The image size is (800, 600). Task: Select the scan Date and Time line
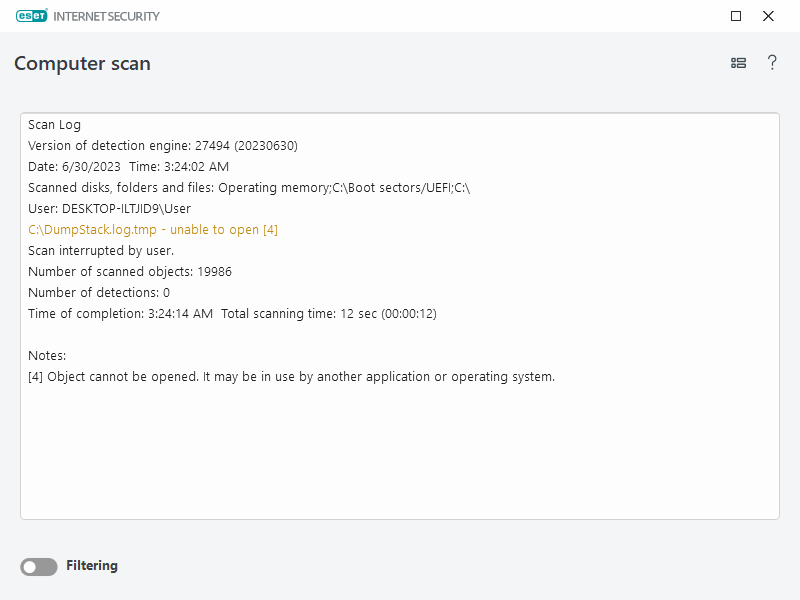128,167
